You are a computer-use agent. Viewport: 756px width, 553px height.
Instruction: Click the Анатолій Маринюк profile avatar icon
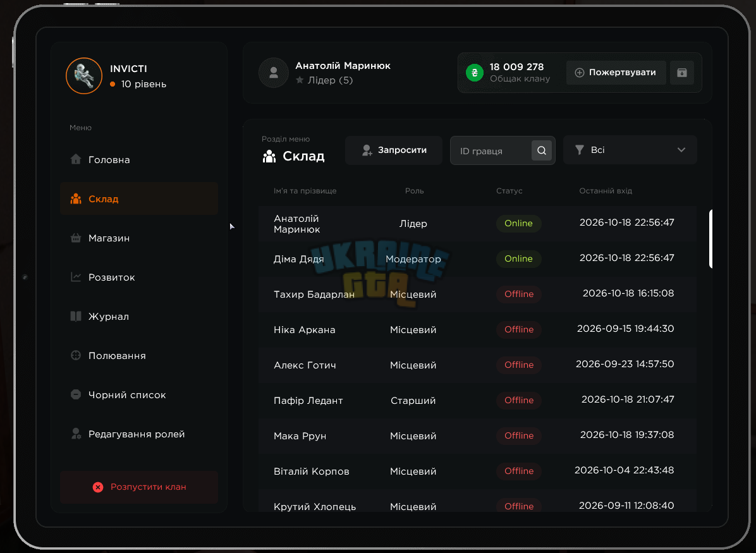(273, 73)
